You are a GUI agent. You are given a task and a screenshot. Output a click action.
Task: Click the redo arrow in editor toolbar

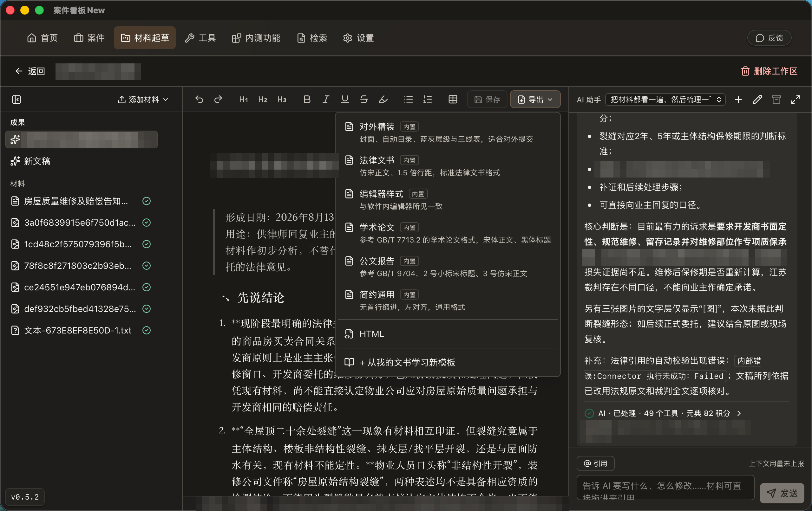click(x=219, y=100)
